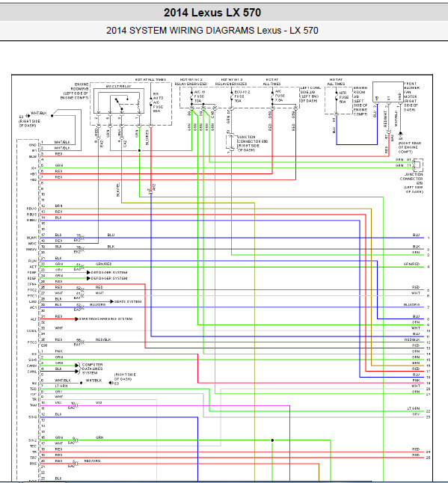Screen dimensions: 448x483
Task: Click the CANH terminal label
Action: (x=31, y=366)
